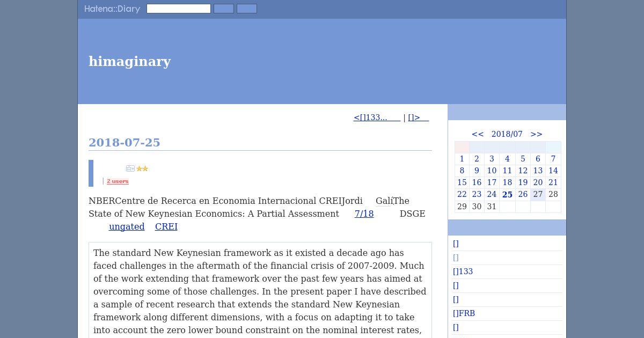644x338 pixels.
Task: Select calendar day 12
Action: [523, 171]
